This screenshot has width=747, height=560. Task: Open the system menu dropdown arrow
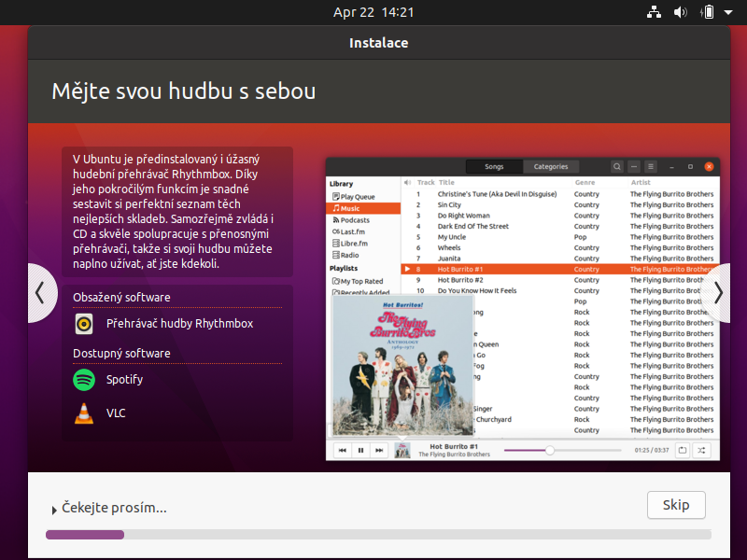pyautogui.click(x=728, y=12)
